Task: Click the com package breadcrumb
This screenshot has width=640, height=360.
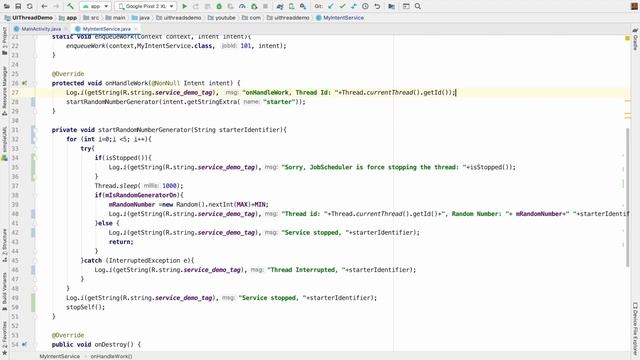Action: click(251, 18)
